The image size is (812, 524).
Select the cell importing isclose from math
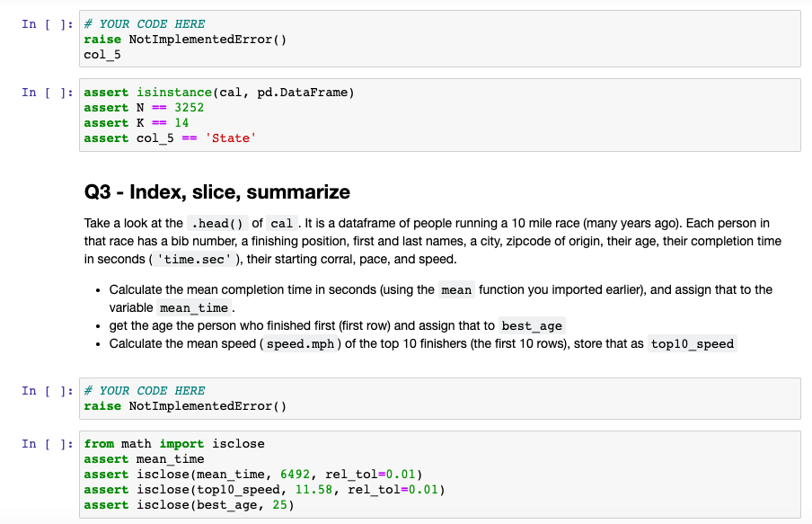439,475
